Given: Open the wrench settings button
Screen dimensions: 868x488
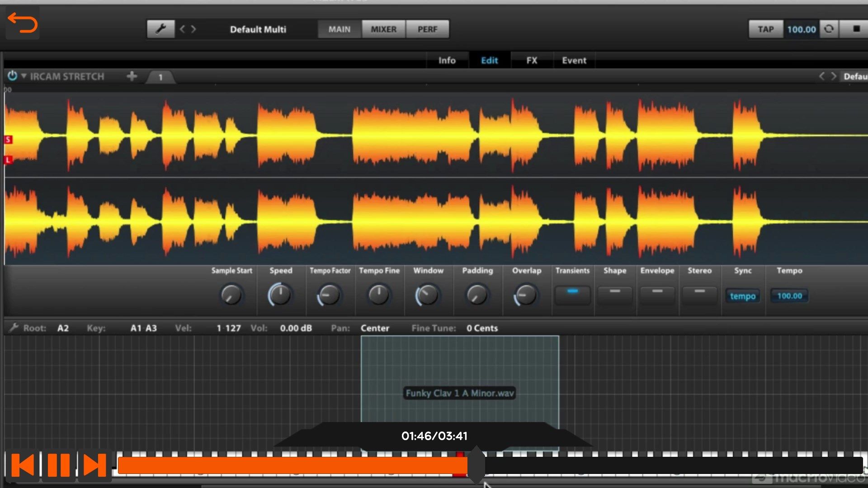Looking at the screenshot, I should pos(160,29).
